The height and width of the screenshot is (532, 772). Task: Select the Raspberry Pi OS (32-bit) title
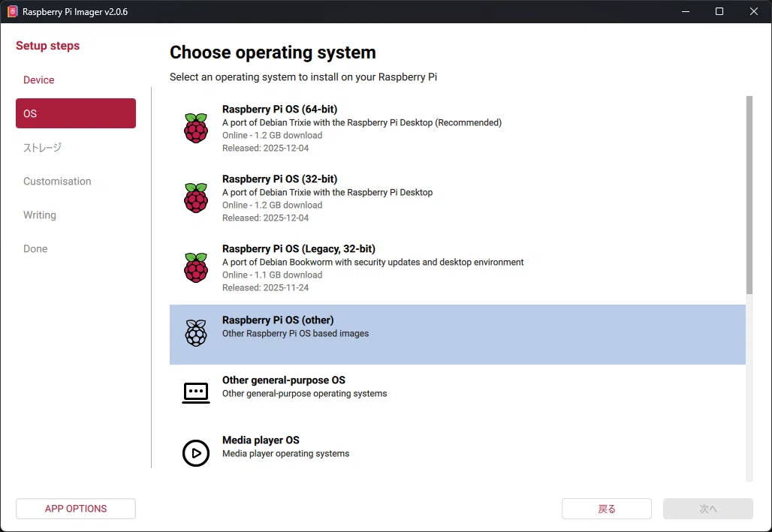279,179
